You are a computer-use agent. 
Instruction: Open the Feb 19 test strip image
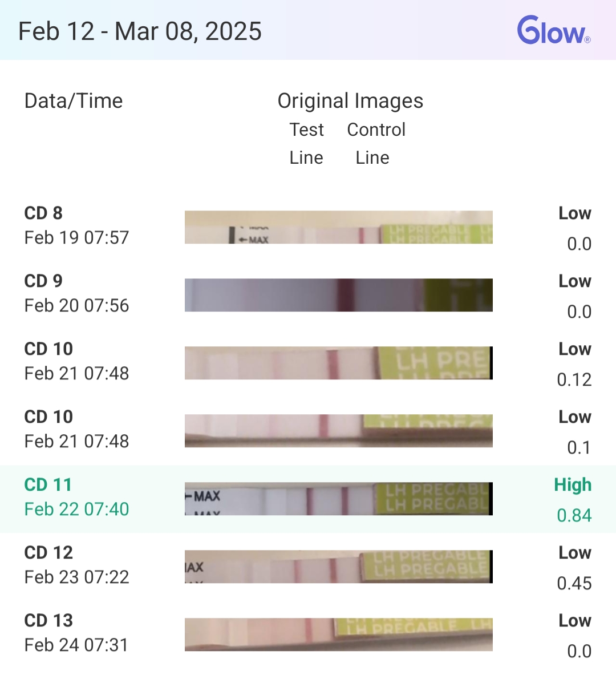coord(338,228)
